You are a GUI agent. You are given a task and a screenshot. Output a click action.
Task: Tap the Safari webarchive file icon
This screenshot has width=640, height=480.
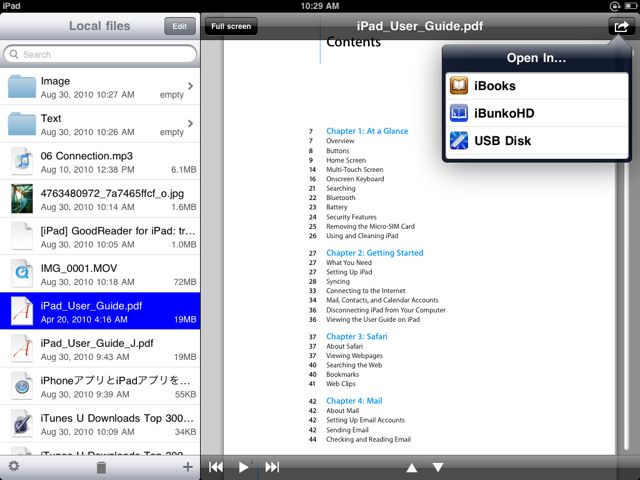coord(22,386)
